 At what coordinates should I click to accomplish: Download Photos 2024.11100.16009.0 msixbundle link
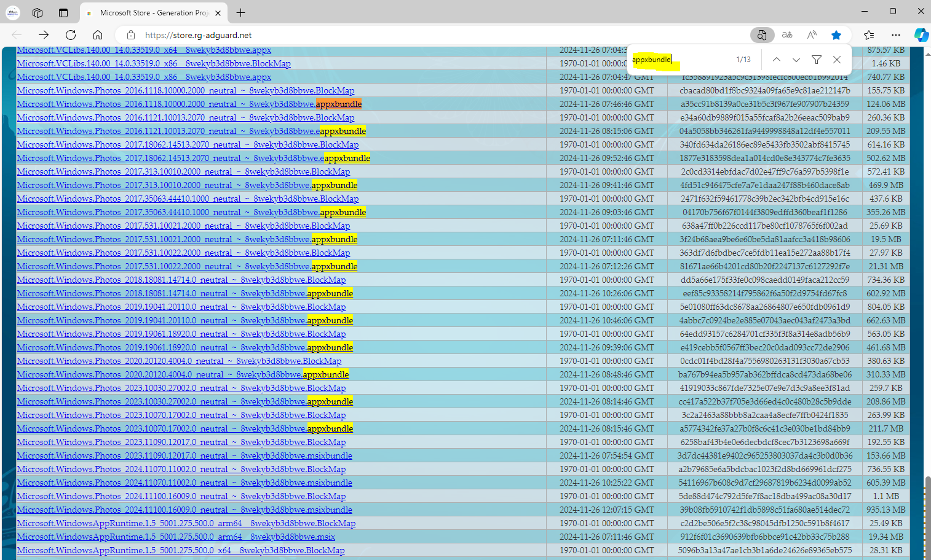184,510
